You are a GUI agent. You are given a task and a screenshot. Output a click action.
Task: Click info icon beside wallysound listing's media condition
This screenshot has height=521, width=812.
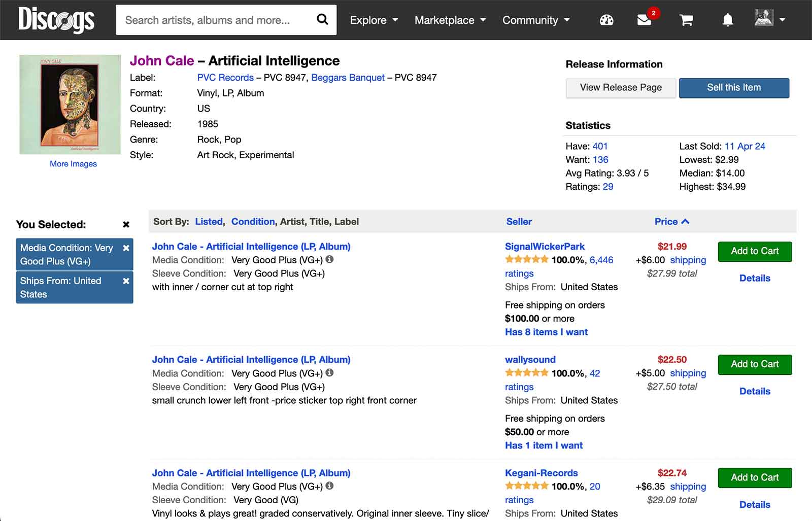(330, 373)
